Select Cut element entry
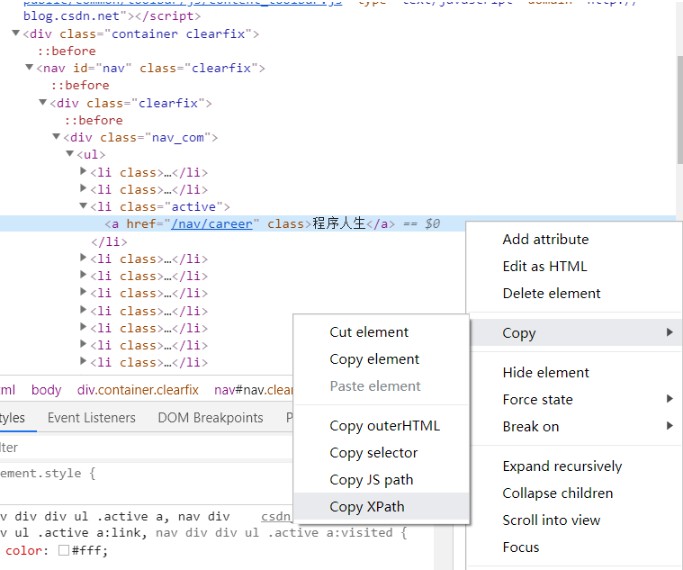 coord(381,332)
